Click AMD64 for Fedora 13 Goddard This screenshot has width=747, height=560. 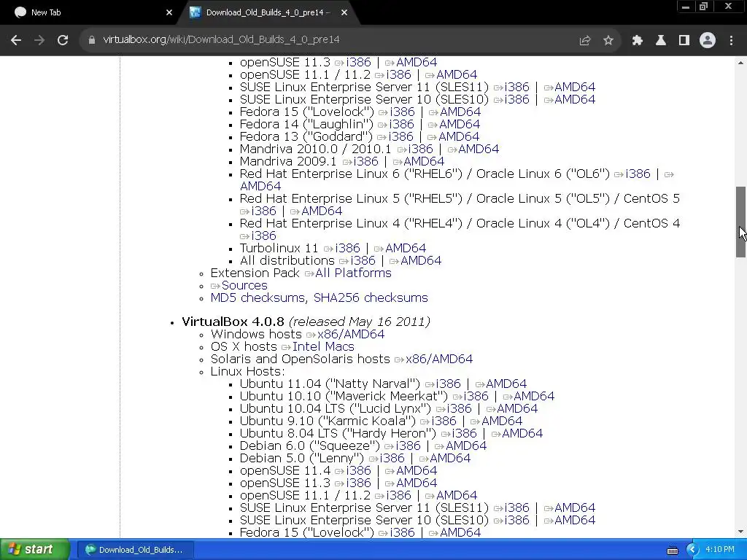point(460,136)
